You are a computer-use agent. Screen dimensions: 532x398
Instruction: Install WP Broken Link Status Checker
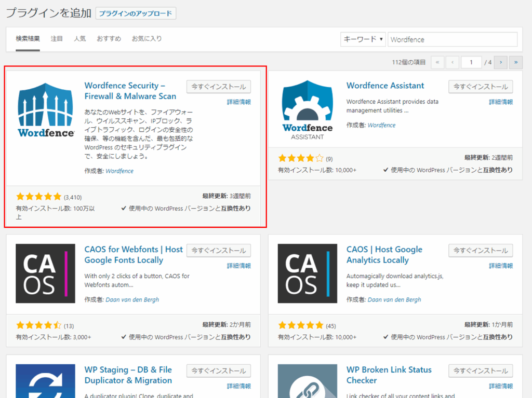(481, 371)
